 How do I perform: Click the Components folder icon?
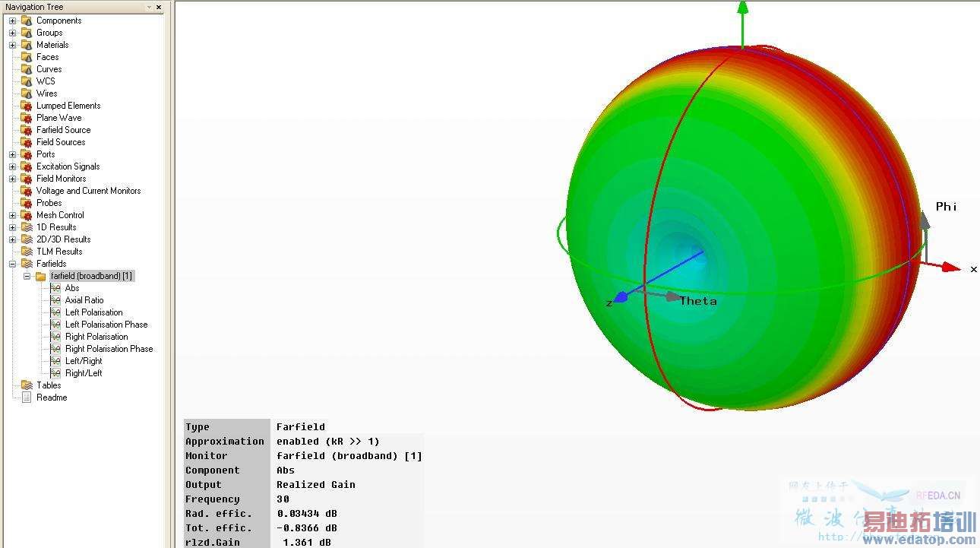(27, 21)
